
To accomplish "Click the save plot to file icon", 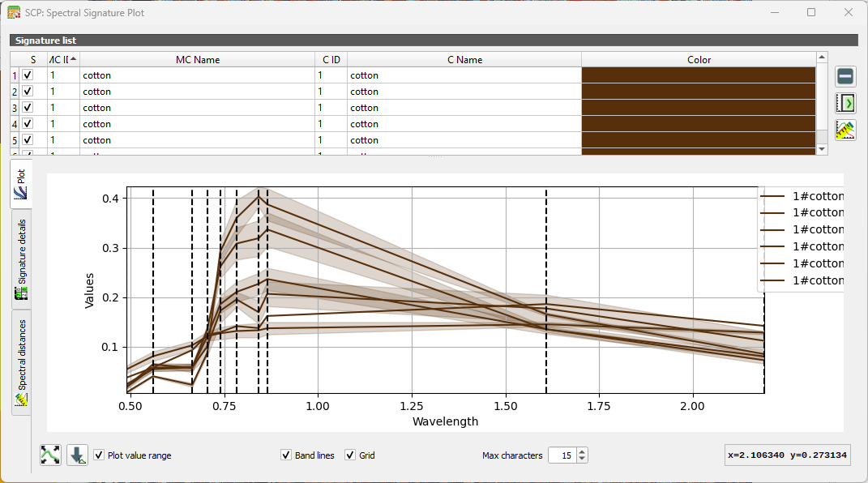I will 77,455.
